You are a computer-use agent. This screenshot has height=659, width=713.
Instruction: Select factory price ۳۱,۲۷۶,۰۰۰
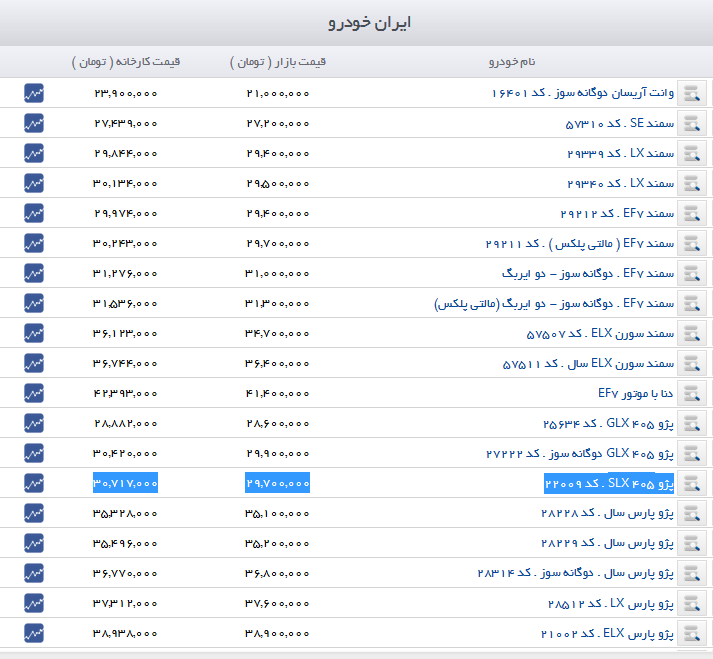tap(126, 273)
